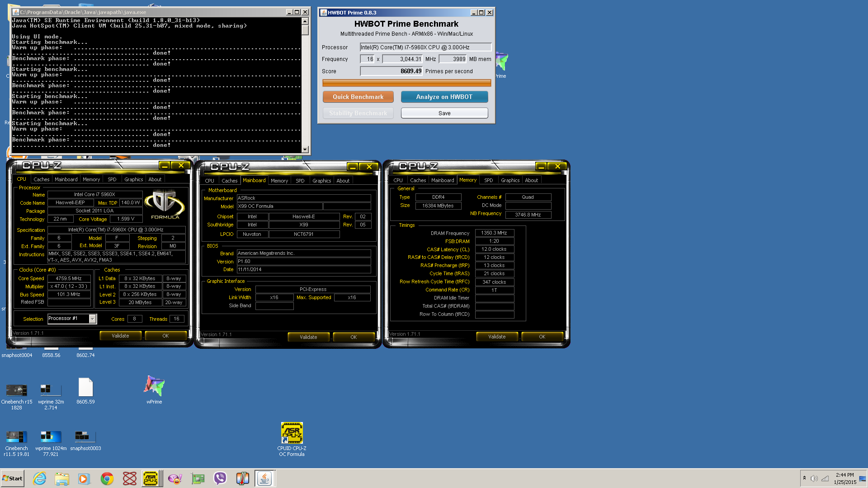This screenshot has height=488, width=868.
Task: Open wprime 1024m 77.921 screenshot file
Action: click(51, 443)
